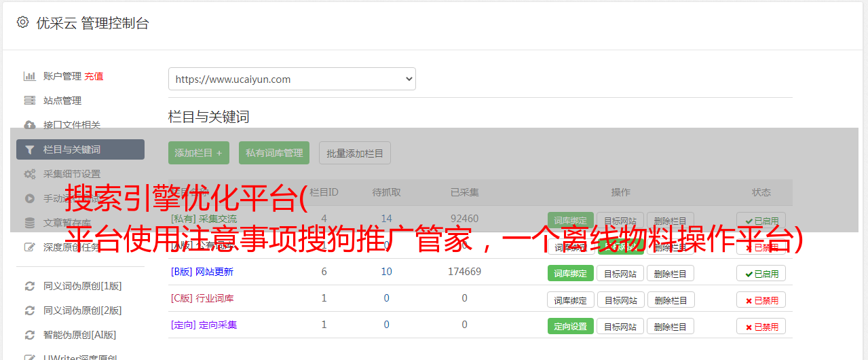This screenshot has width=868, height=360.
Task: Click the 状态 column header
Action: 761,192
